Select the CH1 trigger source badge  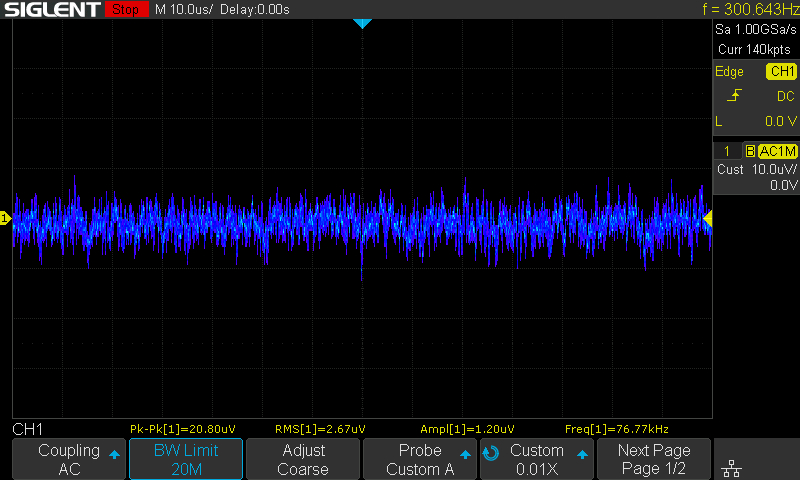(781, 72)
